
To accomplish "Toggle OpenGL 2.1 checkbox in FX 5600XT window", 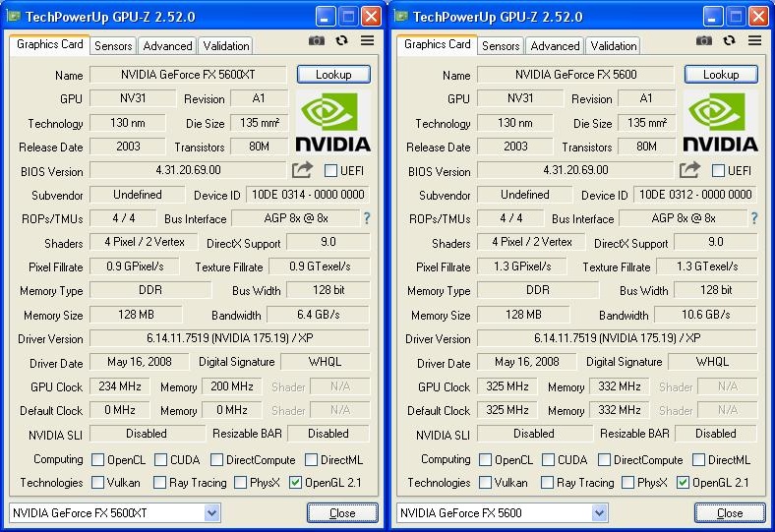I will [x=295, y=483].
